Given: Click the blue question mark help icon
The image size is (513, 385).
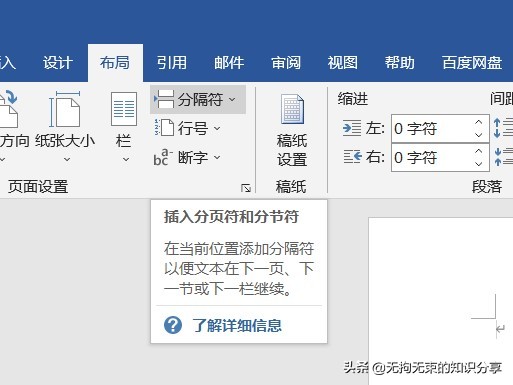Looking at the screenshot, I should tap(173, 325).
